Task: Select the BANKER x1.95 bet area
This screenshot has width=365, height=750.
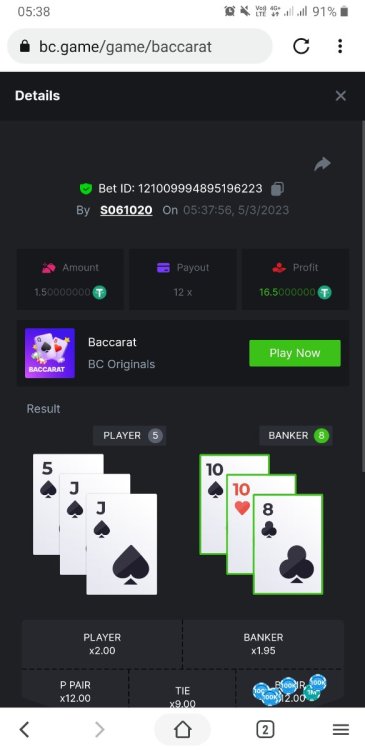Action: click(x=263, y=644)
